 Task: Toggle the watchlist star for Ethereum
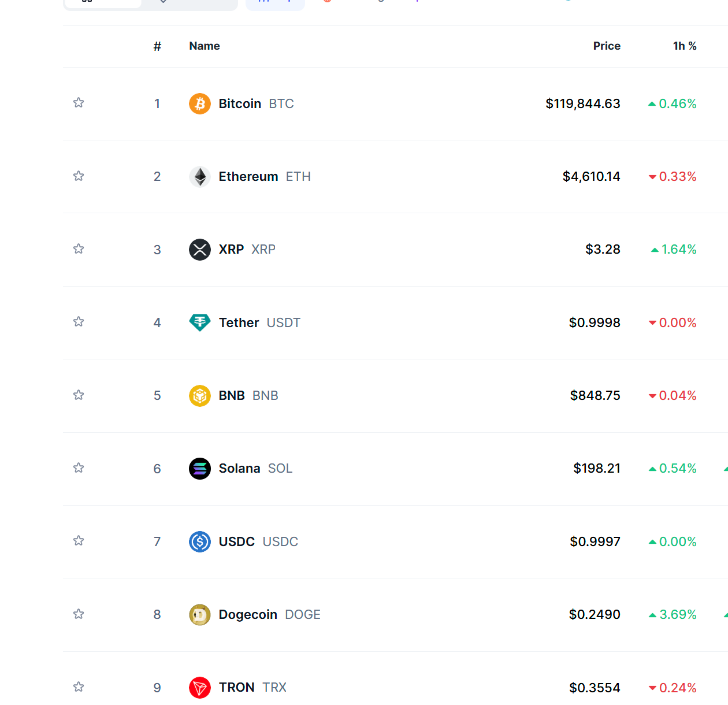79,176
